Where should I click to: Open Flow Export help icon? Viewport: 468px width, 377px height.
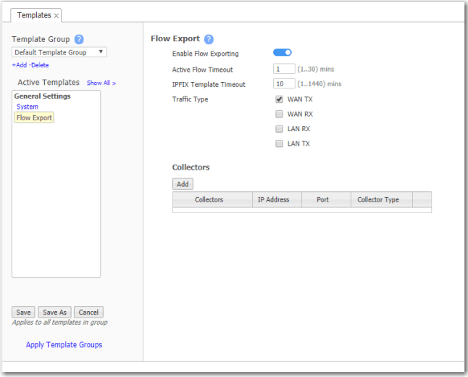tap(209, 39)
